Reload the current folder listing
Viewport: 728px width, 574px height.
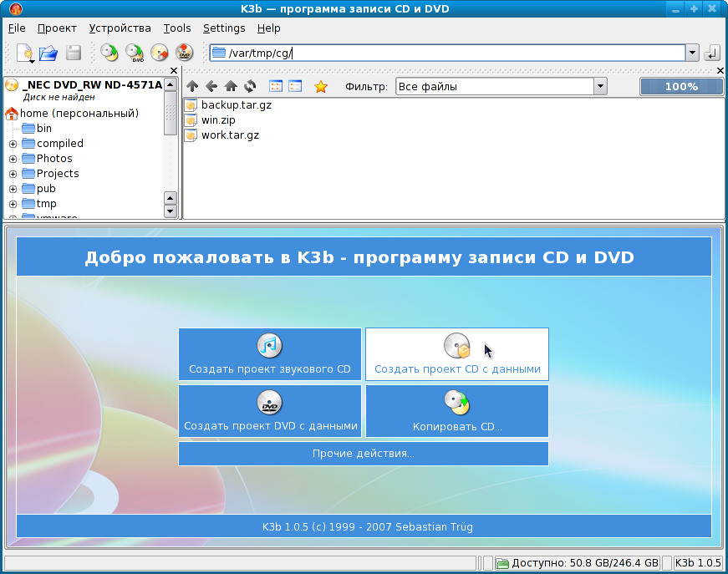point(250,86)
